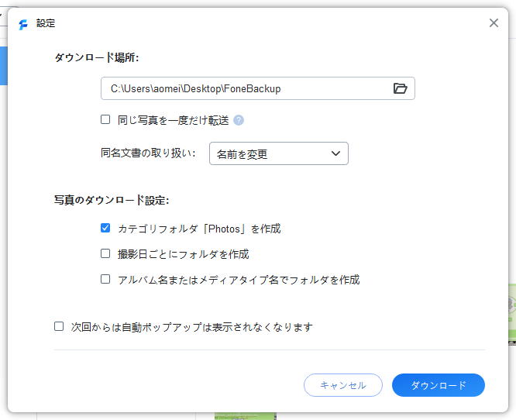Click the blue ダウンロード button
The image size is (516, 420).
point(438,385)
